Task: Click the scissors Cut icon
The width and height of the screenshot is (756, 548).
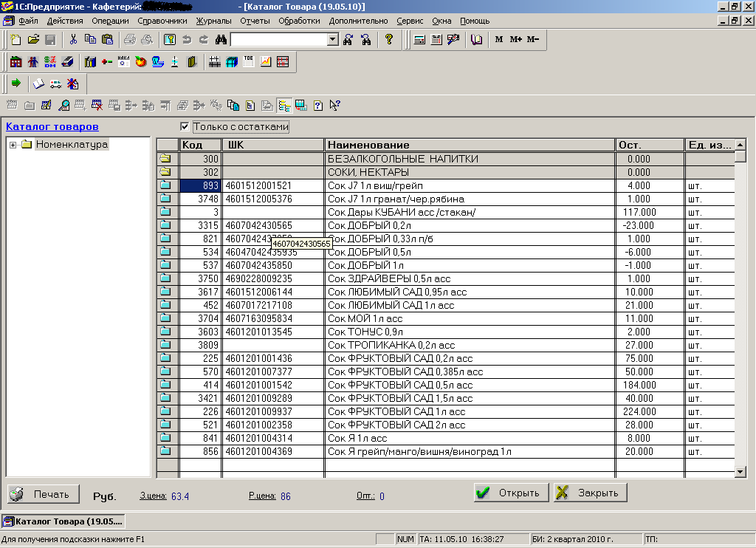Action: pos(73,40)
